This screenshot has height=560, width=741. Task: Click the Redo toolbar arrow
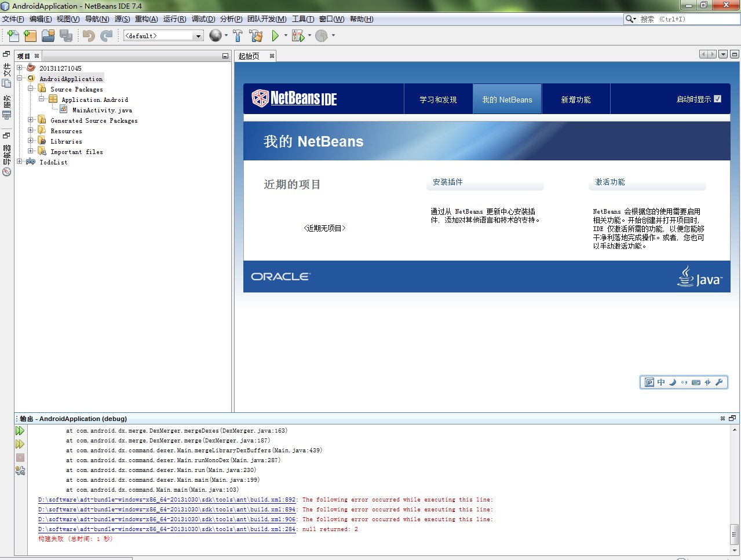(x=107, y=36)
